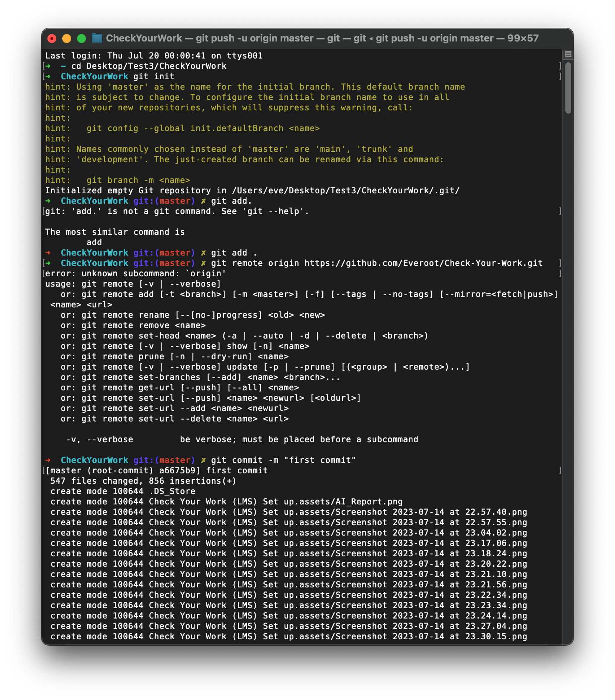
Task: Click the Screenshot 23.18.24.png line
Action: (289, 554)
